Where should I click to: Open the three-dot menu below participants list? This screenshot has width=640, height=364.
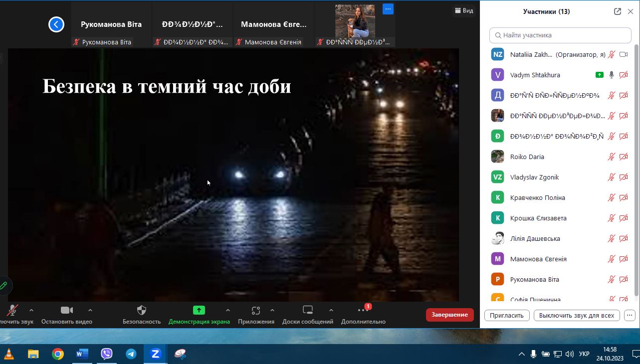pyautogui.click(x=630, y=315)
